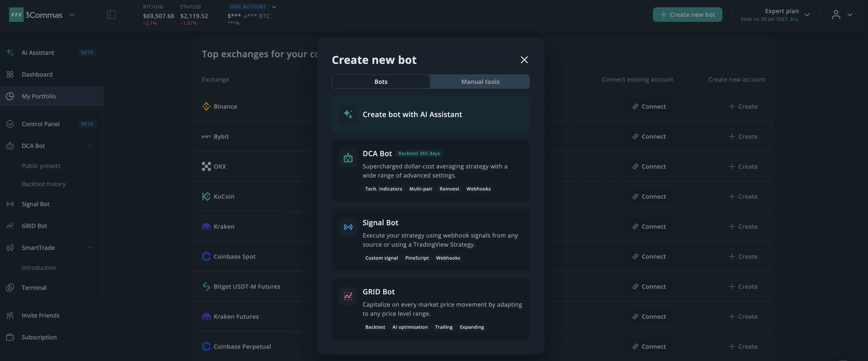Click the Terminal icon in sidebar
Viewport: 868px width, 361px height.
tap(10, 287)
